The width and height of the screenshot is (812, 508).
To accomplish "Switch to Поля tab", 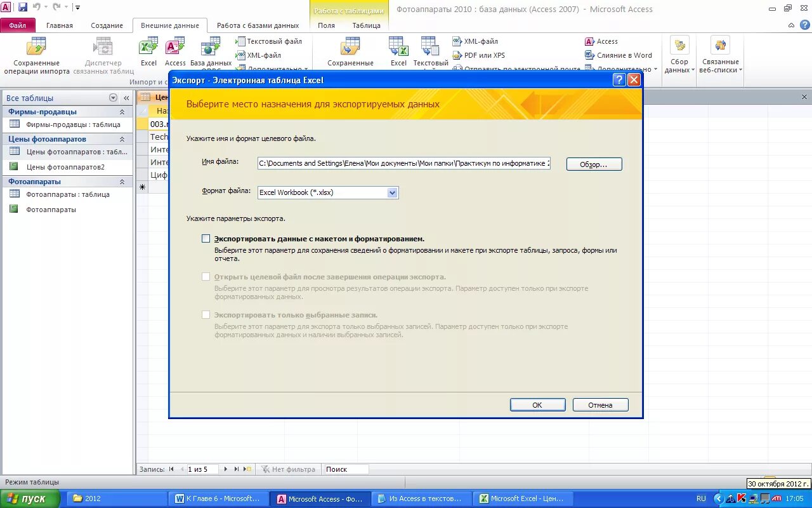I will [326, 25].
